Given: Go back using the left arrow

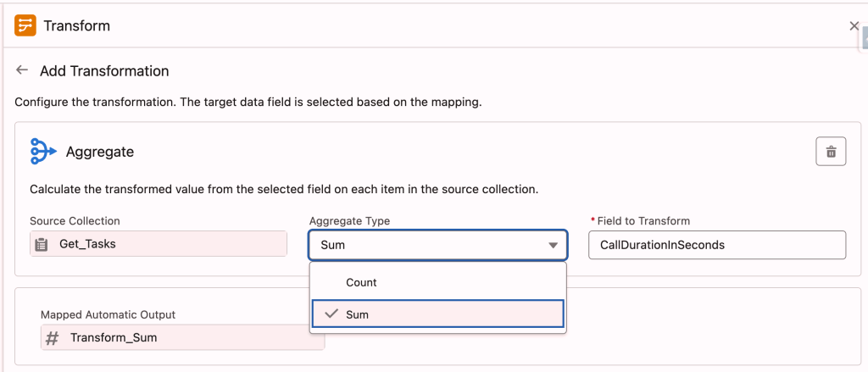Looking at the screenshot, I should [22, 70].
